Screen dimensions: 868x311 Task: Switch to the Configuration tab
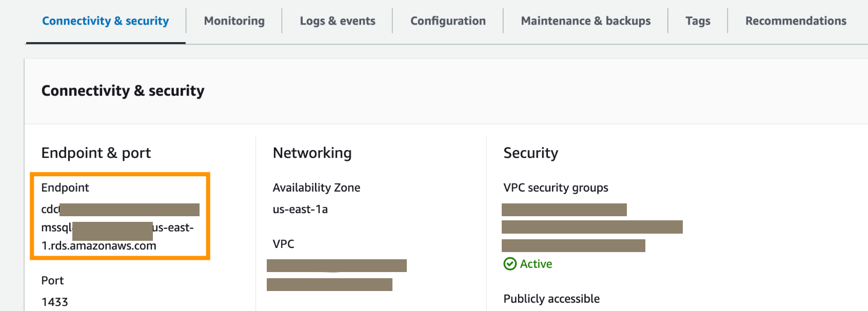coord(448,21)
